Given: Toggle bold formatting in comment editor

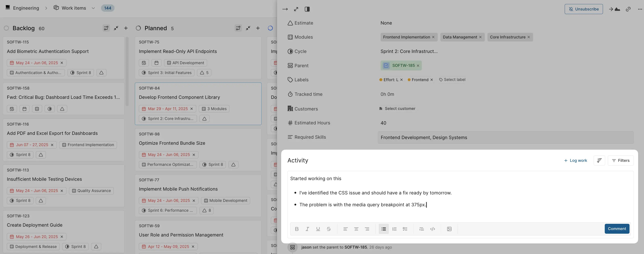Looking at the screenshot, I should pos(296,229).
